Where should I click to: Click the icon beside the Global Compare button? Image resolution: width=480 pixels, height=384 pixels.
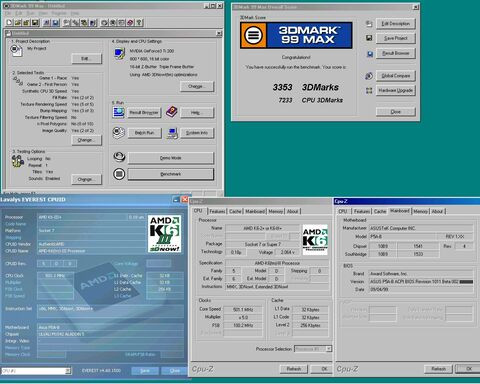click(369, 76)
